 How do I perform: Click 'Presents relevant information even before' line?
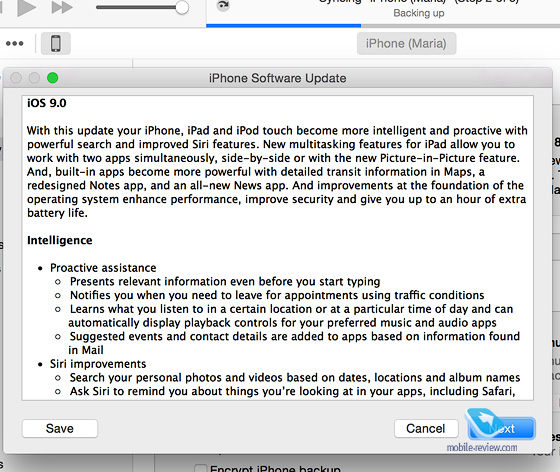pos(225,282)
